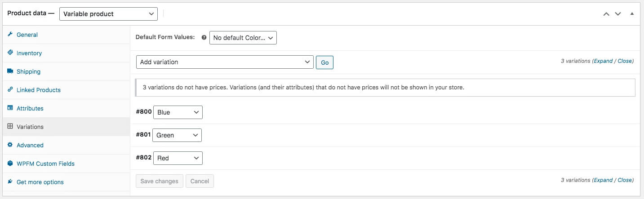
Task: Open the Variable product type dropdown
Action: pyautogui.click(x=108, y=14)
